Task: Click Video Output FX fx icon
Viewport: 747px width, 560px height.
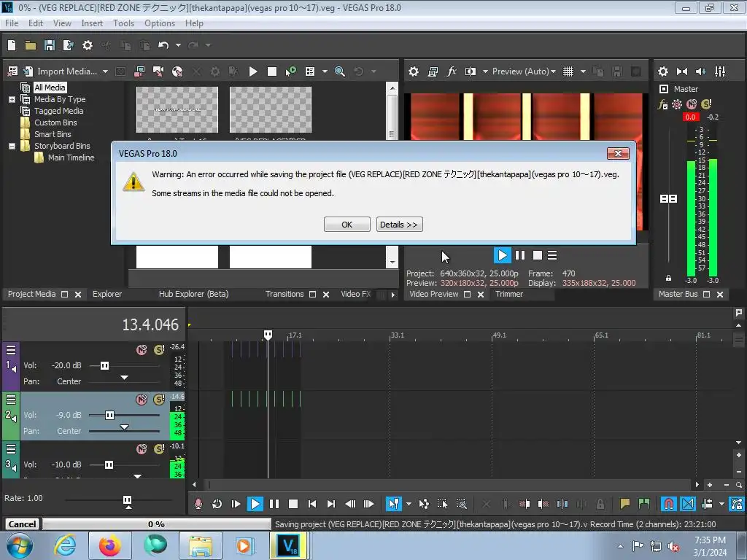Action: click(x=451, y=71)
